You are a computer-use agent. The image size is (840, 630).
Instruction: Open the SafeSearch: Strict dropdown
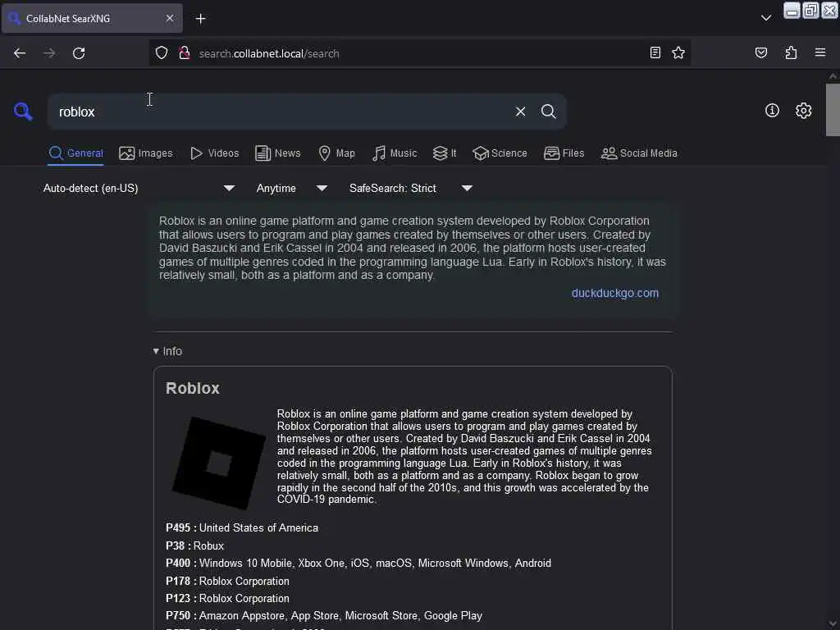410,188
